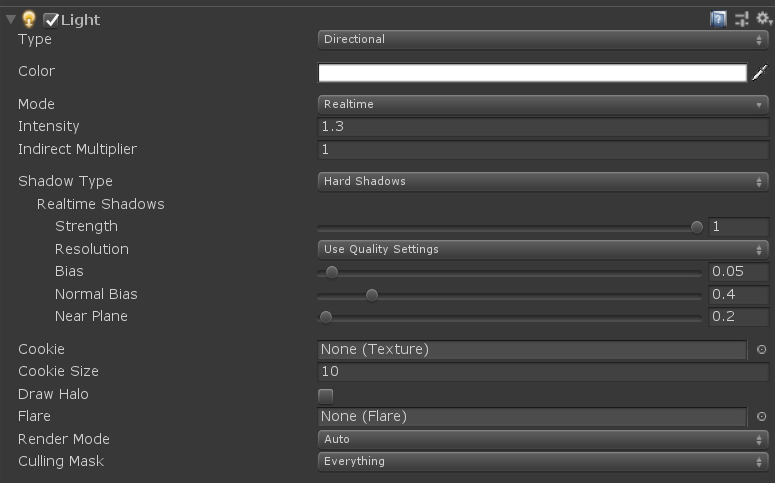Open Cookie texture object picker circle
This screenshot has width=775, height=483.
pyautogui.click(x=761, y=350)
